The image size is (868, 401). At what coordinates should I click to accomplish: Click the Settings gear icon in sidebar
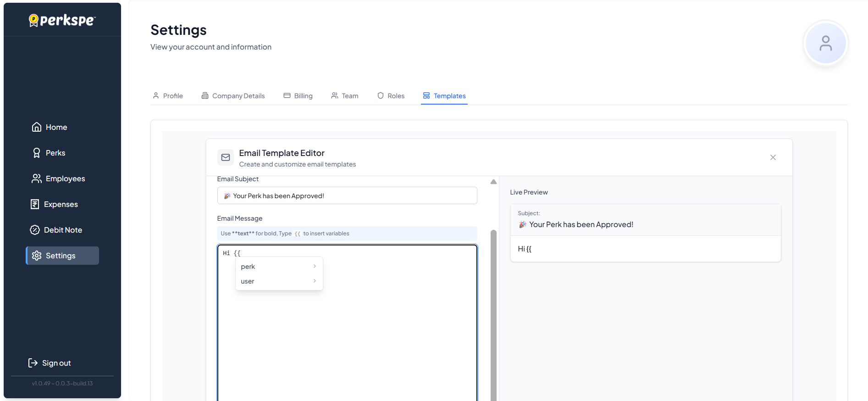click(37, 256)
